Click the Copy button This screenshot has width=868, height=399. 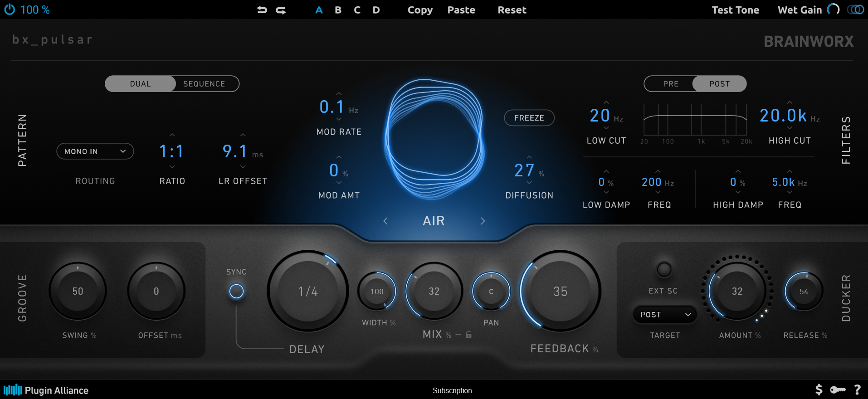[420, 10]
